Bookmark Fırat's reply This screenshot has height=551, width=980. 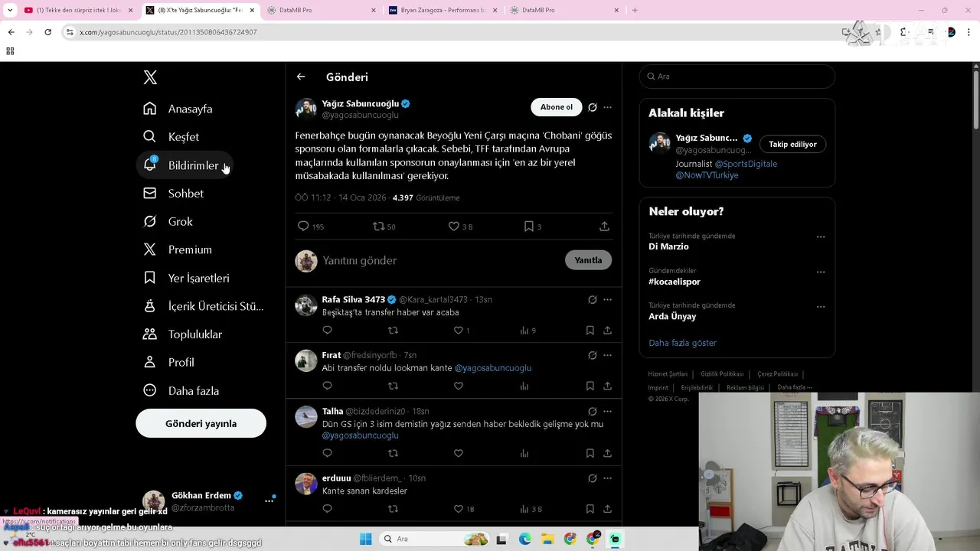590,386
